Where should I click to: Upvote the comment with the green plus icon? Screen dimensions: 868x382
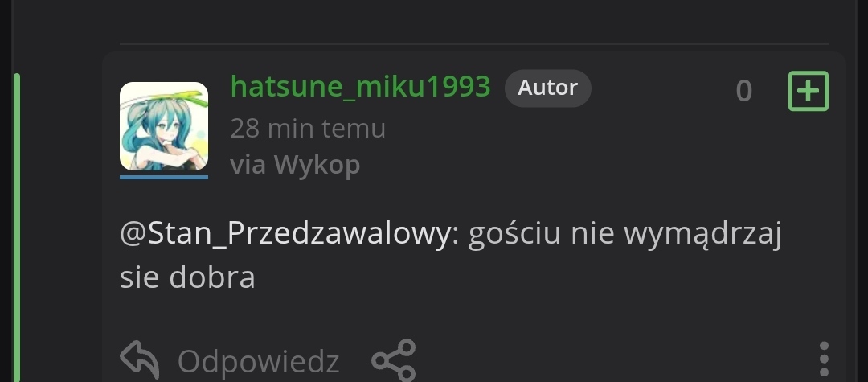(809, 91)
